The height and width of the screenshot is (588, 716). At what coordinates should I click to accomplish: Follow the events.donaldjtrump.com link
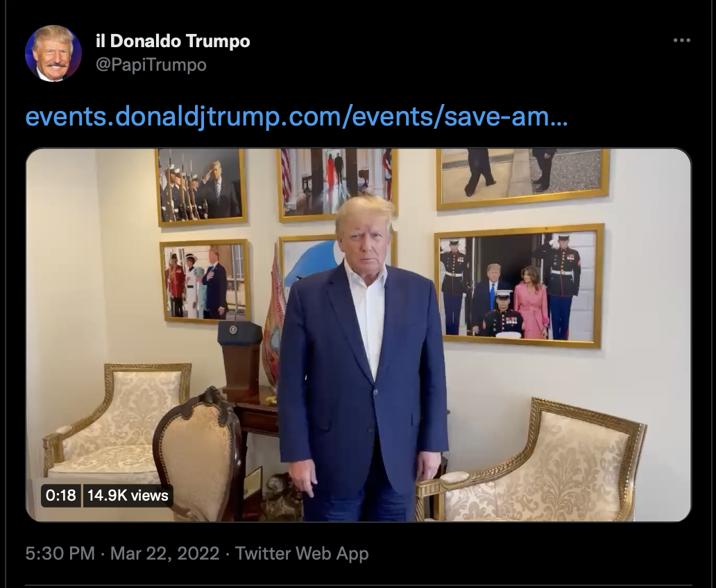click(x=297, y=117)
